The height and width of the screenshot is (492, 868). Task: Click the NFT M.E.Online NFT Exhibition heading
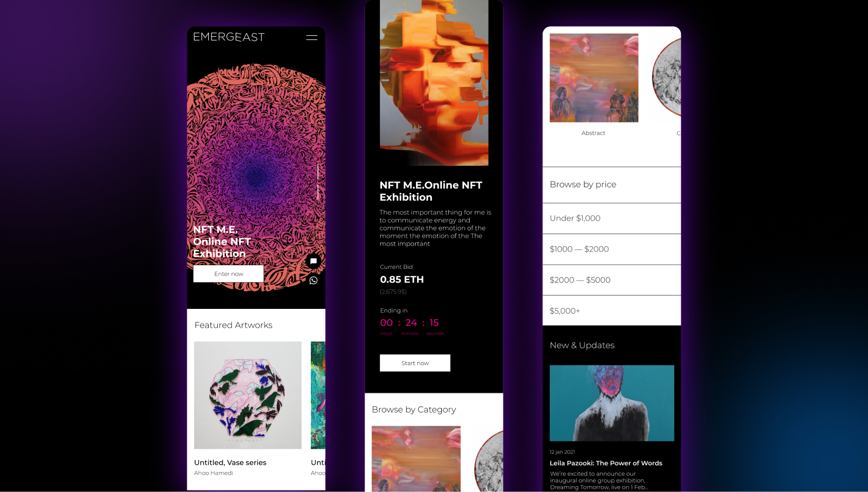(431, 191)
